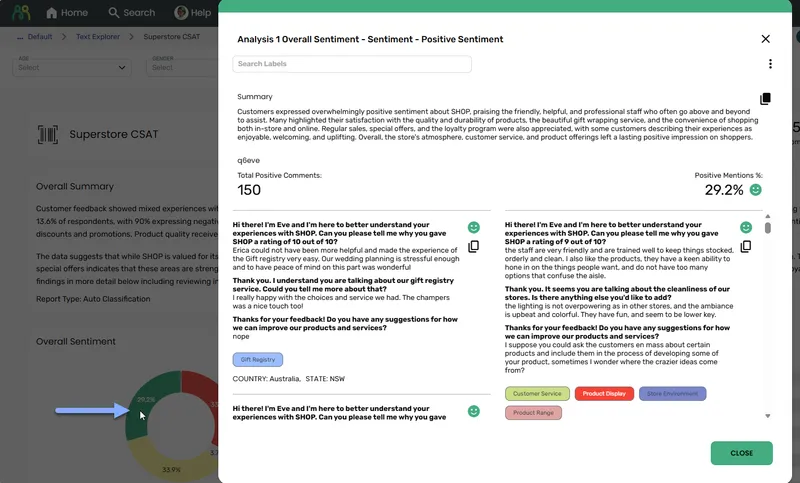Click the green CLOSE button

coord(741,453)
